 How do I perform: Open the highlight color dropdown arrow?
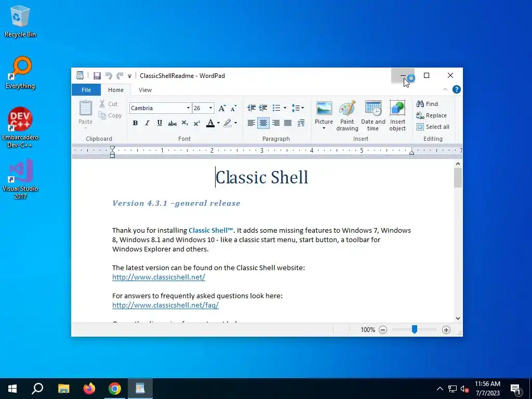click(x=235, y=123)
